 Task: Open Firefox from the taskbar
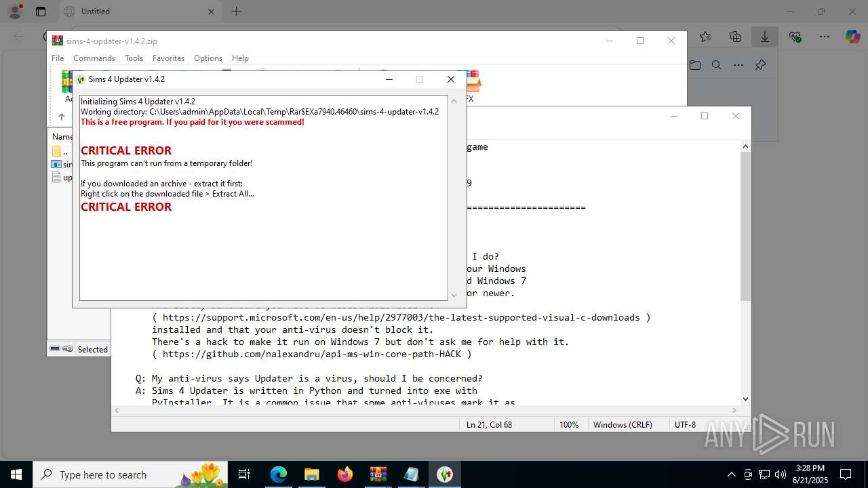(x=344, y=474)
